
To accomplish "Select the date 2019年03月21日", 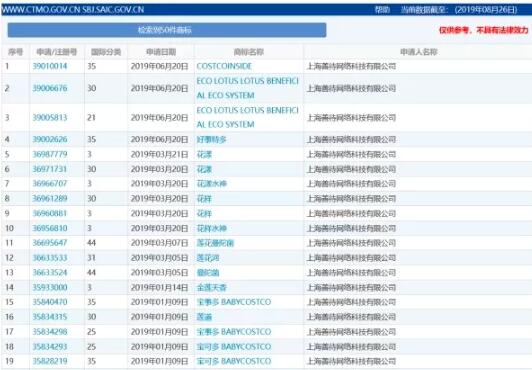I will (159, 154).
